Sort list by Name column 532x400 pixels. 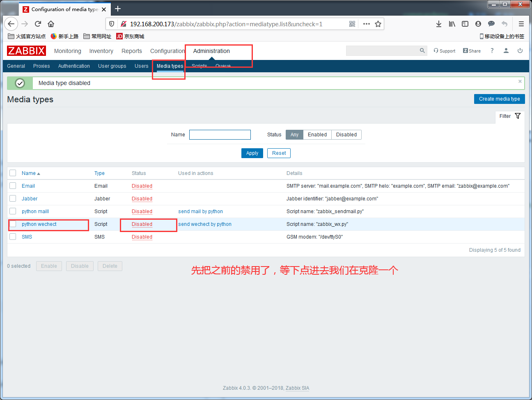[x=31, y=173]
